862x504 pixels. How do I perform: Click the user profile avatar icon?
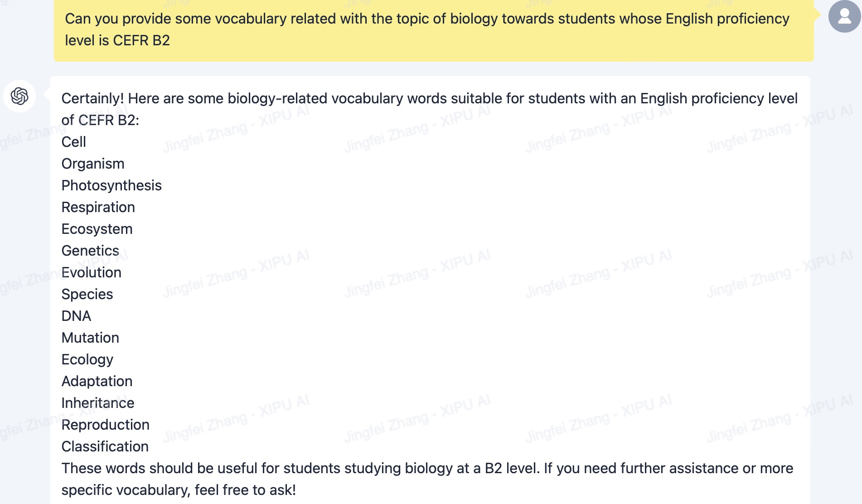point(844,16)
